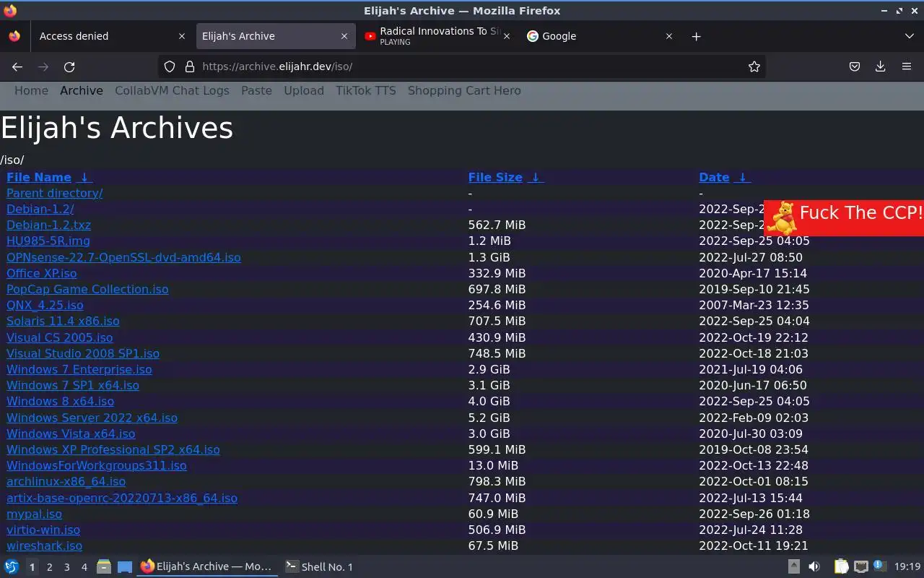
Task: Close the Elijah's Archive tab
Action: click(x=344, y=36)
